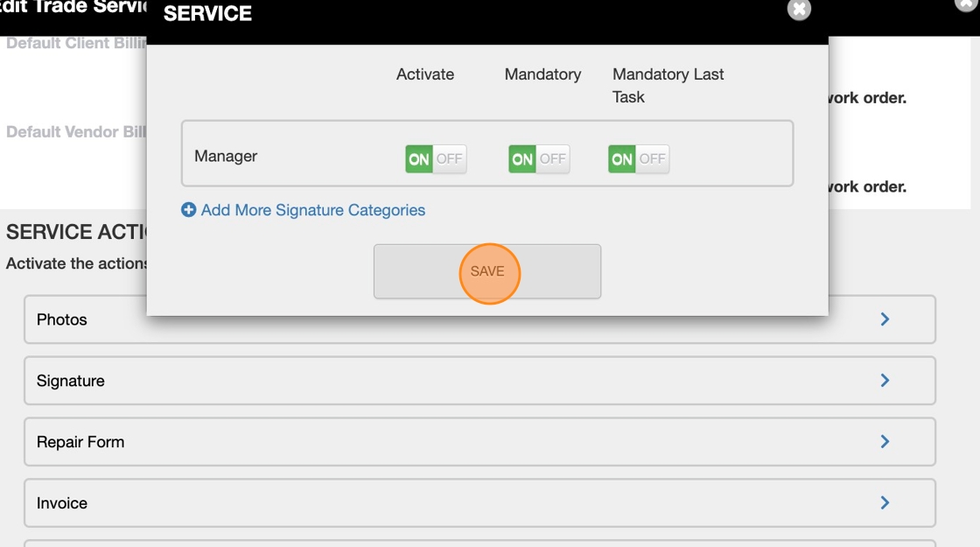
Task: Click the Activate column header
Action: click(x=425, y=74)
